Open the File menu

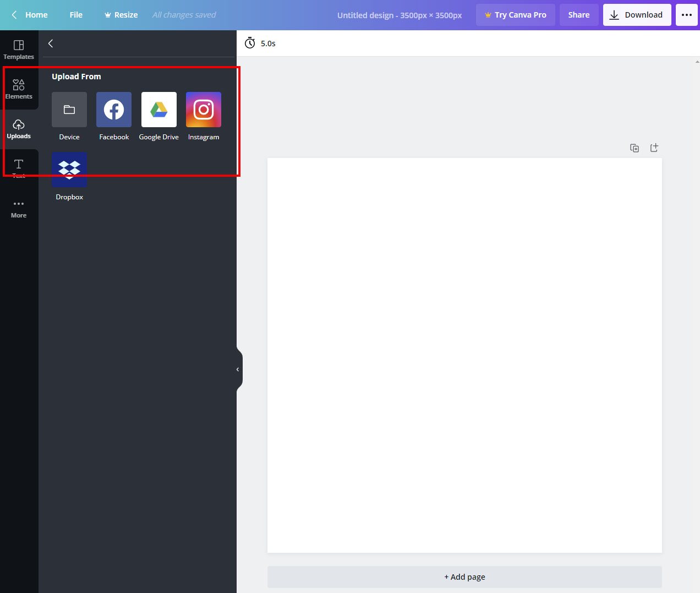76,15
